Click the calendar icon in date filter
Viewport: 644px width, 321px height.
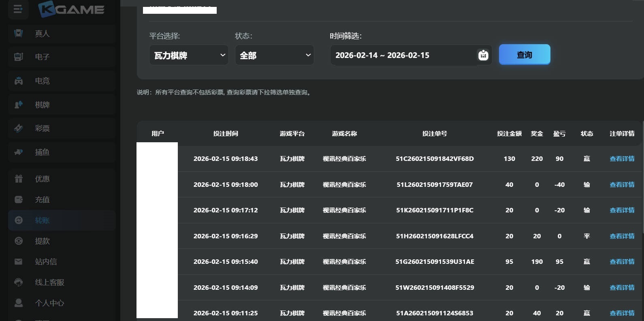483,55
